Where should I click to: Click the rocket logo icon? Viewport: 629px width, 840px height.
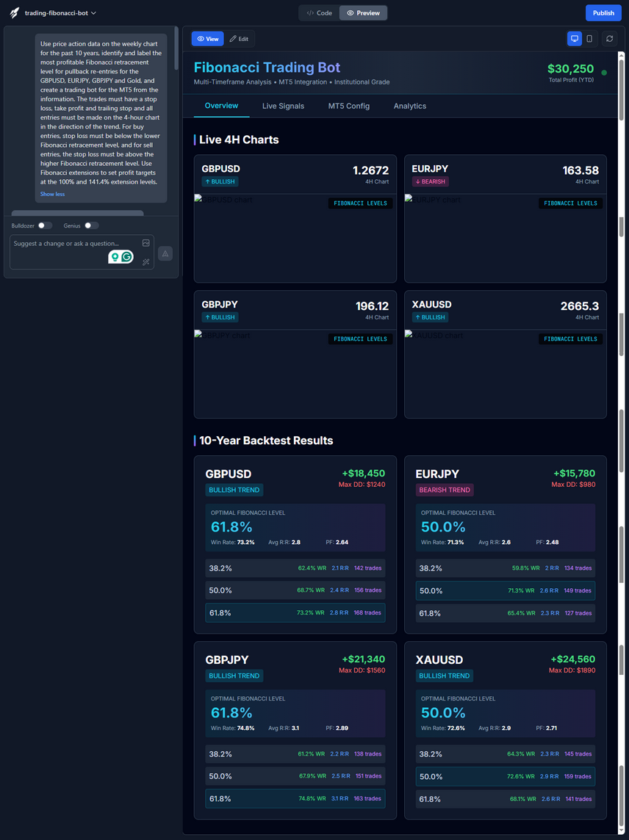(15, 13)
